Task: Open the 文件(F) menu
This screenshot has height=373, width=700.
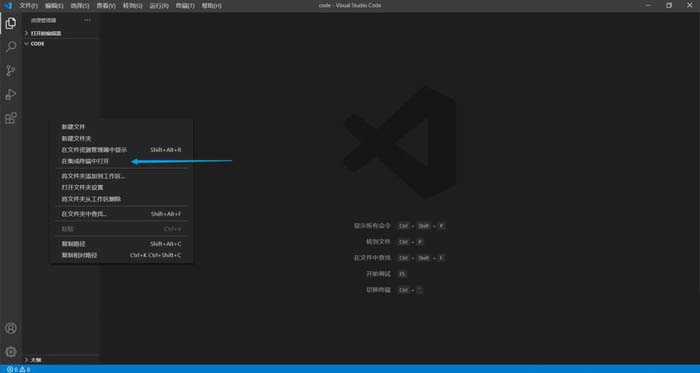Action: coord(28,6)
